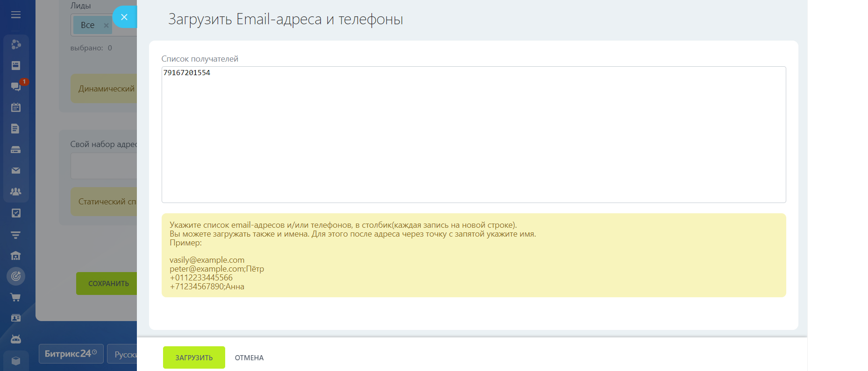The image size is (868, 371).
Task: Remove the 'Все' tag from Лиды
Action: 106,25
